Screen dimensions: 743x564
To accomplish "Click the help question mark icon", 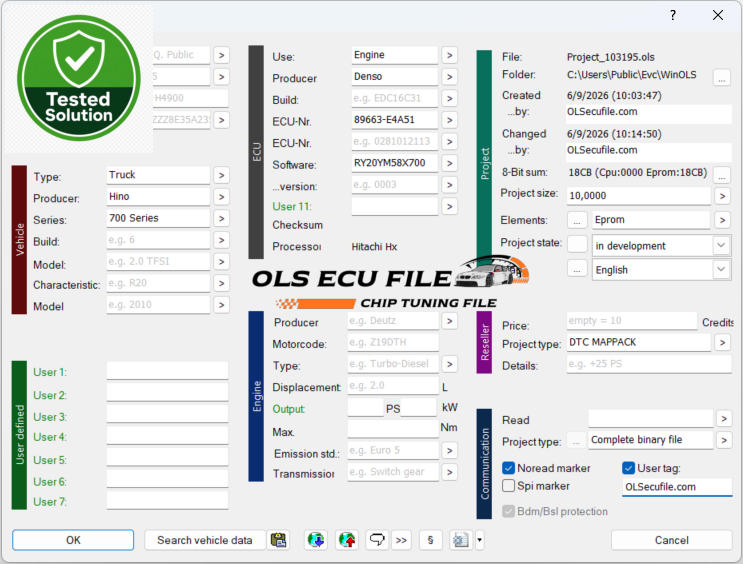I will click(x=673, y=15).
